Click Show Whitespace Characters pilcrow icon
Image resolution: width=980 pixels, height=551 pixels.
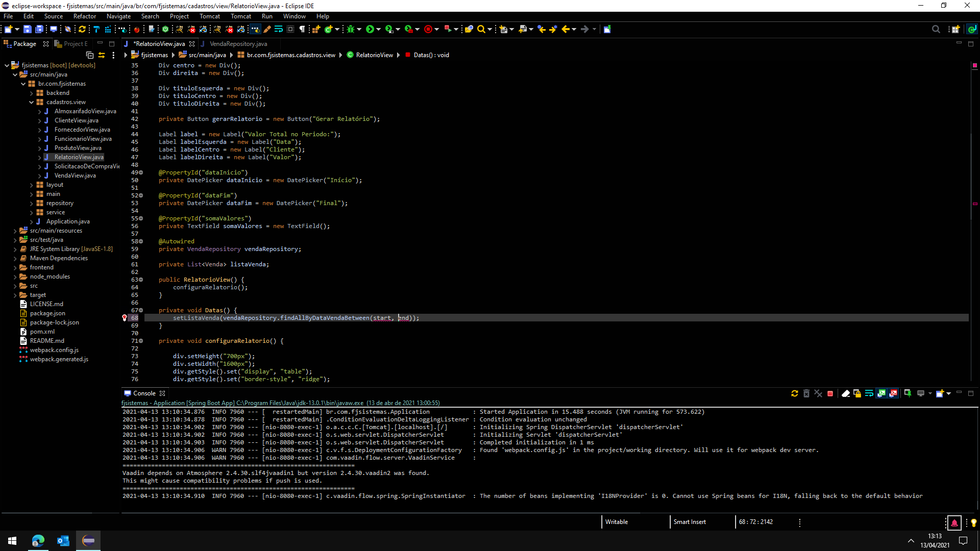pyautogui.click(x=302, y=29)
